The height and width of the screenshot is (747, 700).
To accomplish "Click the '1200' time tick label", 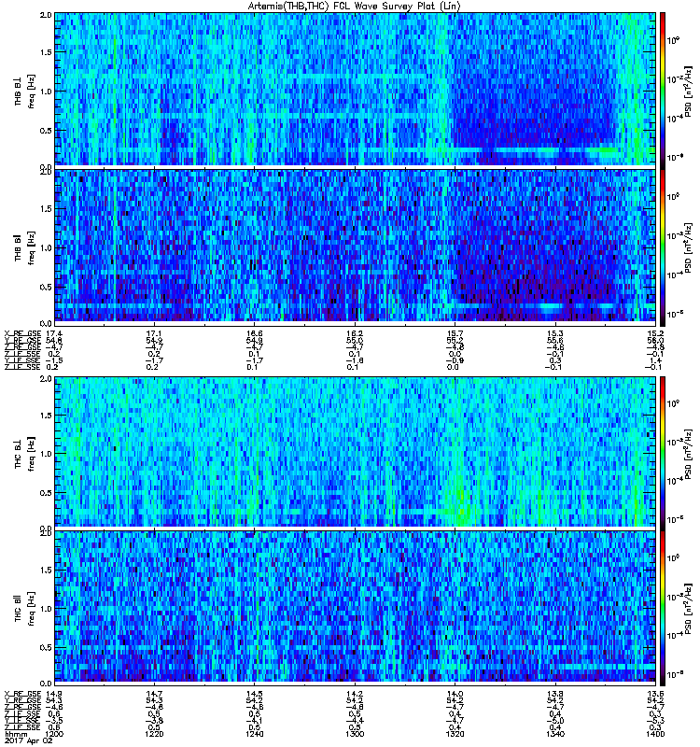I will (53, 734).
